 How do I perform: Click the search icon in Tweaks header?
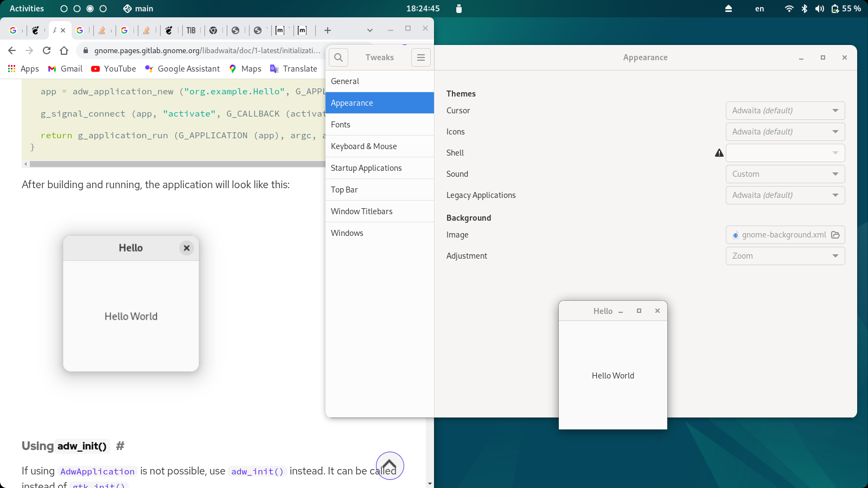[x=338, y=57]
